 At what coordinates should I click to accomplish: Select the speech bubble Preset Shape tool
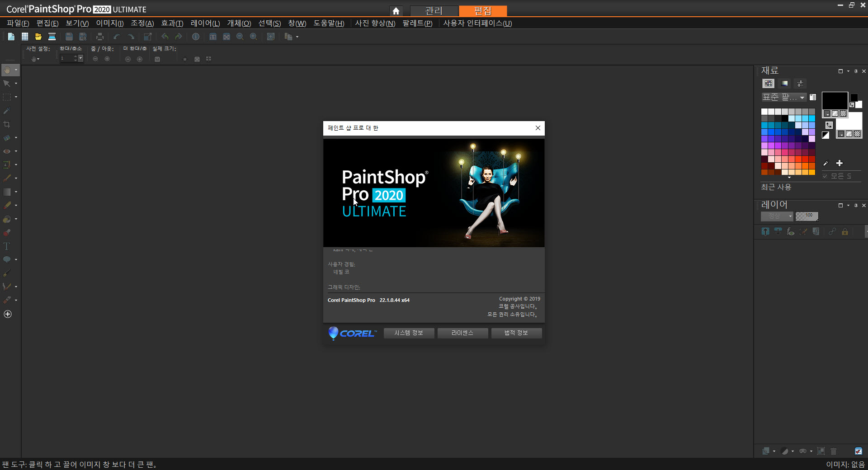point(7,259)
